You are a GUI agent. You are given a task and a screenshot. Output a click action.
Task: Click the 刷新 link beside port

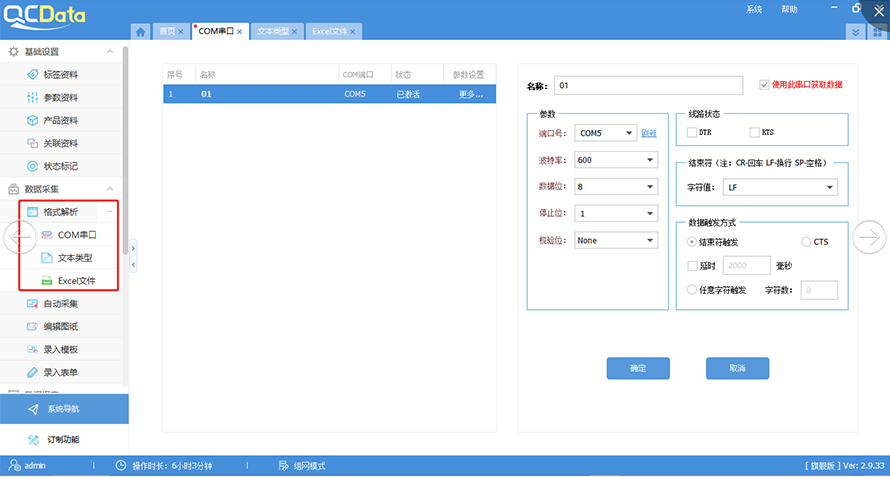[x=649, y=133]
